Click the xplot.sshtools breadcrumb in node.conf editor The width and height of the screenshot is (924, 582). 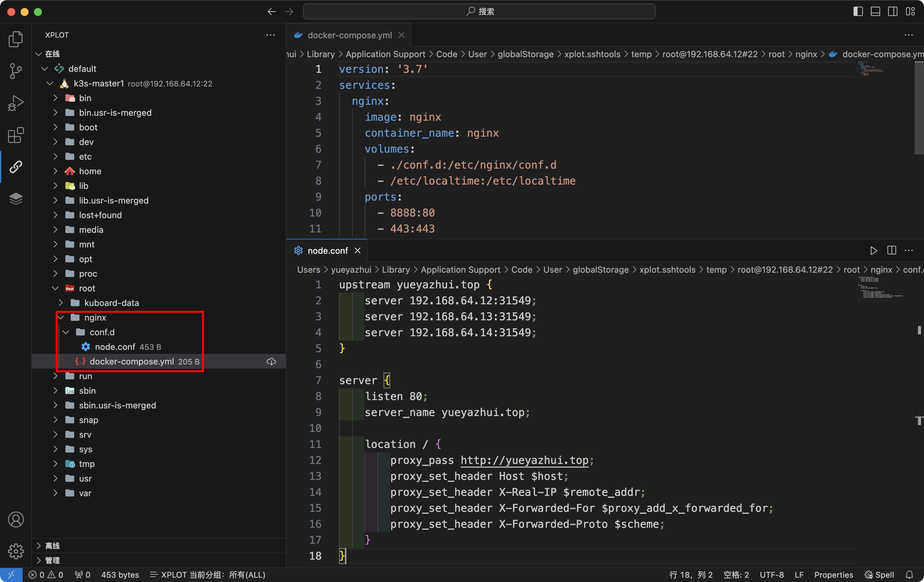667,270
